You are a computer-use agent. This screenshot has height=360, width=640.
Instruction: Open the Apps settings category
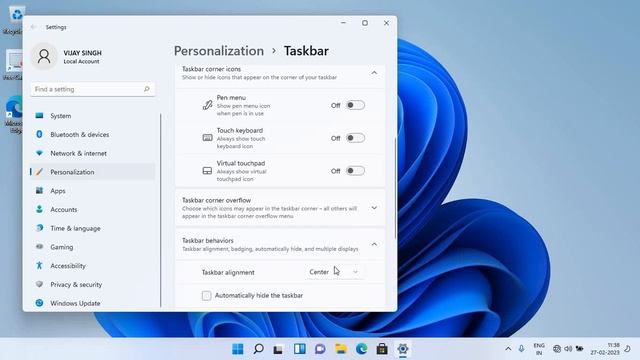(x=92, y=191)
